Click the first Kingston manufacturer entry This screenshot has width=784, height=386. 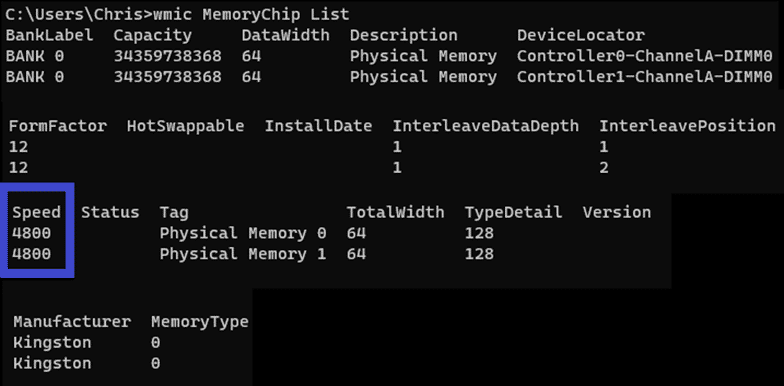point(52,343)
